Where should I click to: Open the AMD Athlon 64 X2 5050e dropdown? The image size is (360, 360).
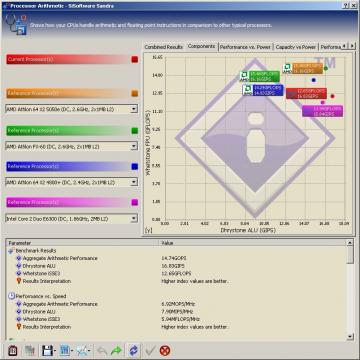click(x=134, y=109)
